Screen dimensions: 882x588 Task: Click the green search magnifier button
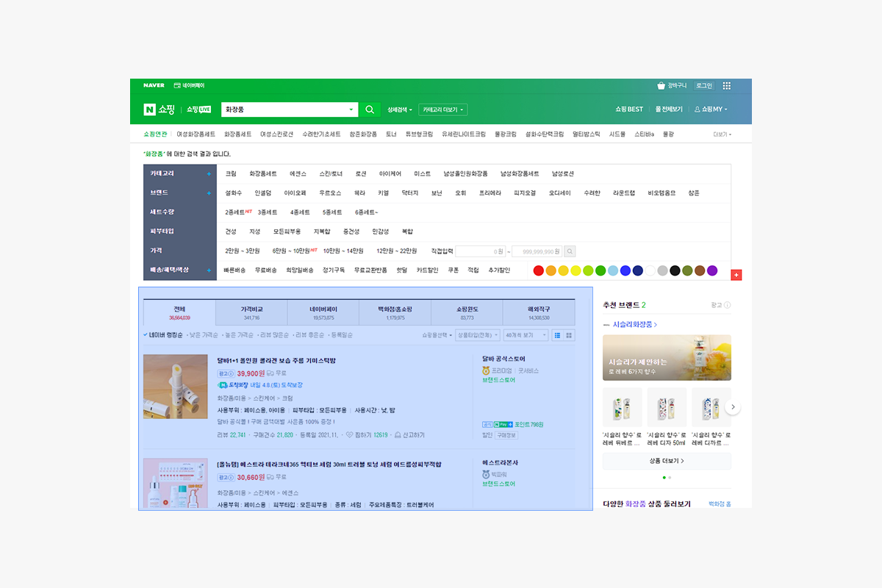coord(370,110)
